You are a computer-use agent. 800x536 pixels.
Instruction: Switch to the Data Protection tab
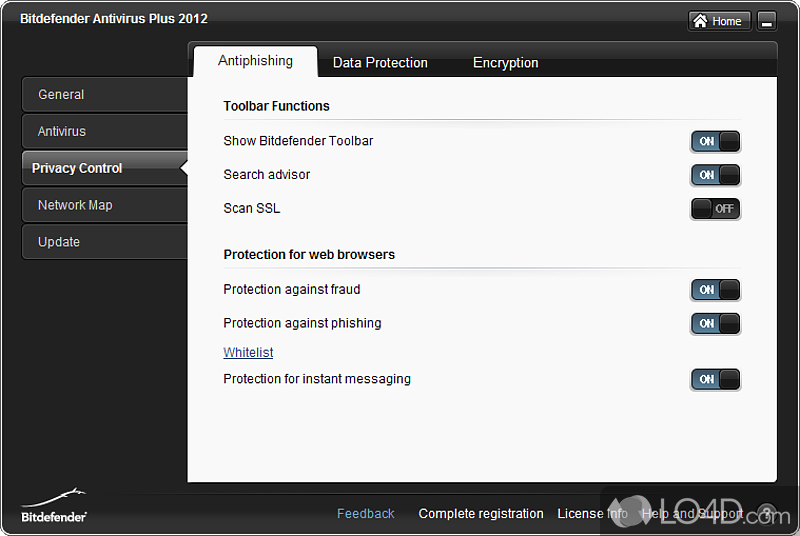[380, 62]
